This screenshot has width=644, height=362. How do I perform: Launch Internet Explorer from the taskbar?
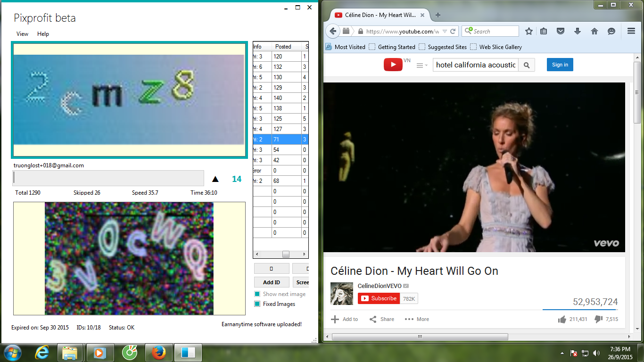[42, 353]
